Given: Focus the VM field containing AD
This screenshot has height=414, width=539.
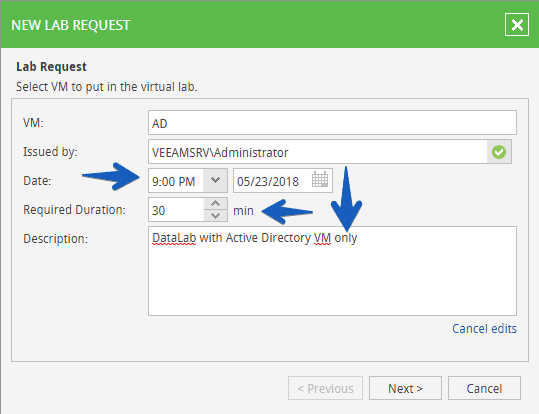Looking at the screenshot, I should click(332, 123).
